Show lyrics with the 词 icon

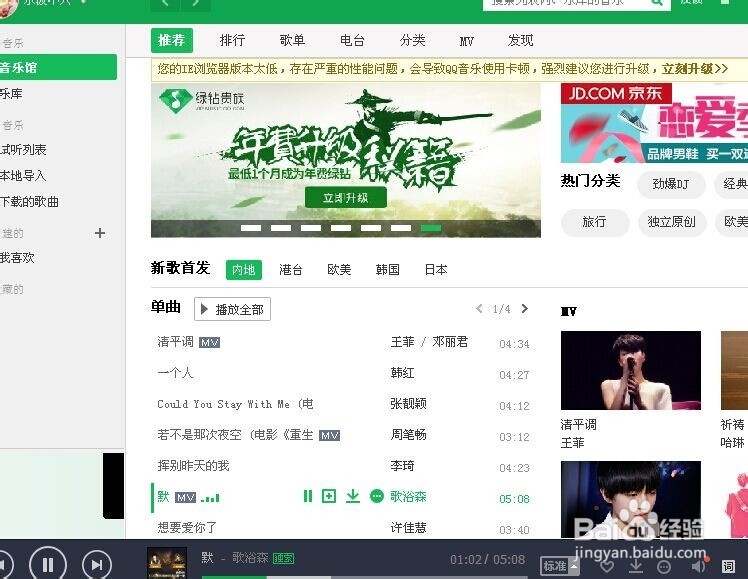click(728, 567)
